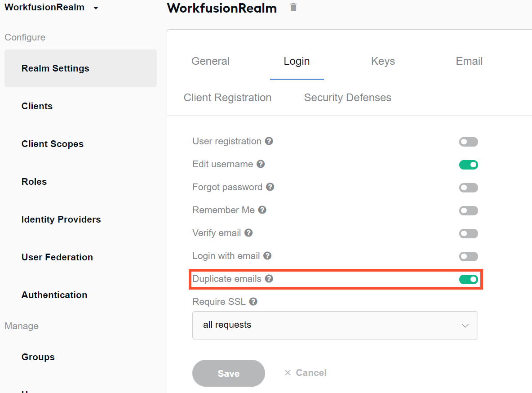Show help for Remember Me
This screenshot has width=532, height=393.
pos(262,210)
